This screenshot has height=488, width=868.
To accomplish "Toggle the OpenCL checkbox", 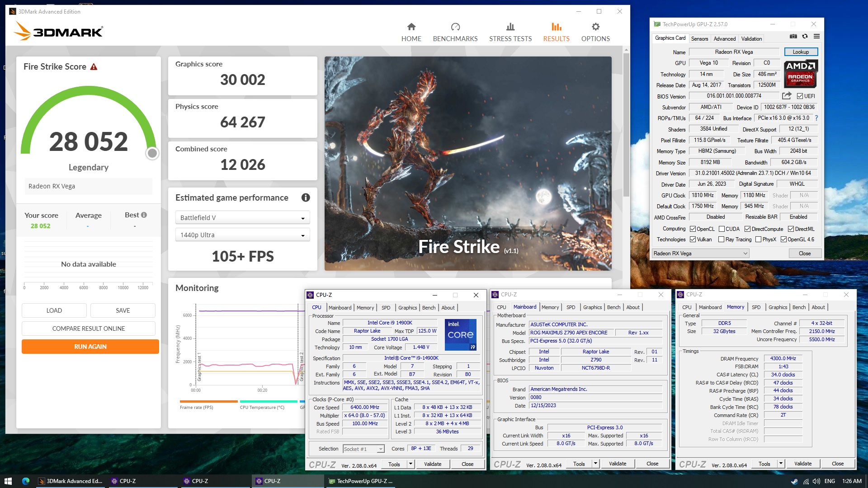I will click(693, 229).
